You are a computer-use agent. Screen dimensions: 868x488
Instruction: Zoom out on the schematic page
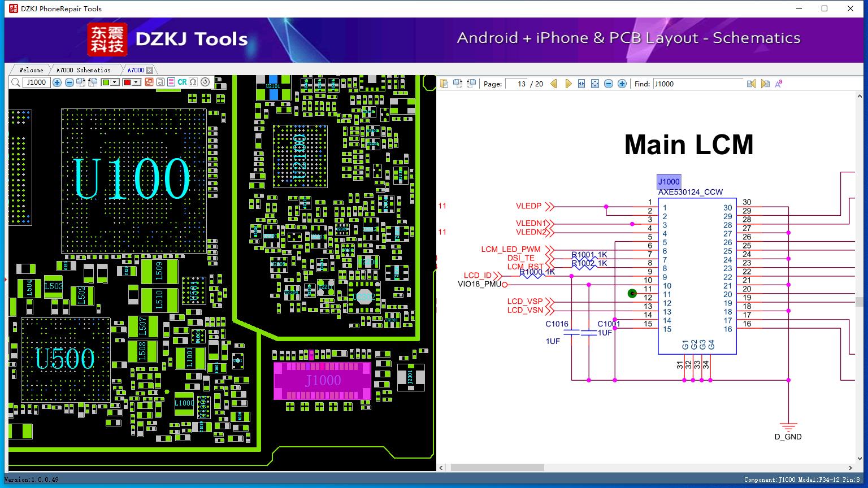609,84
